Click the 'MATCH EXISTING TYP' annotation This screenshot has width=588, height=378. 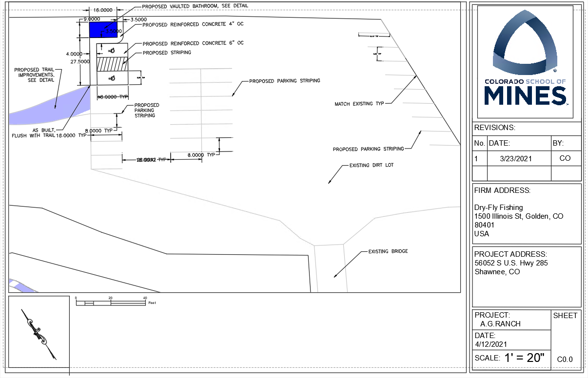[359, 104]
